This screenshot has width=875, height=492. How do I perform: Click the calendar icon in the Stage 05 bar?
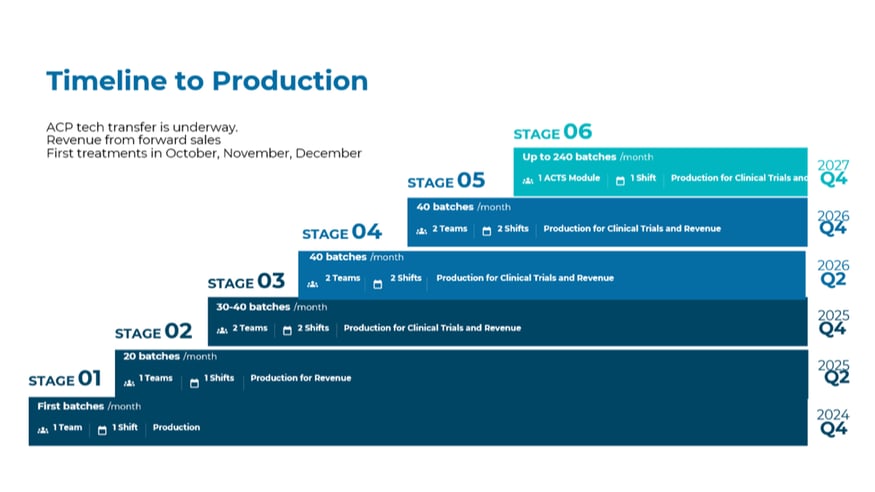tap(487, 231)
